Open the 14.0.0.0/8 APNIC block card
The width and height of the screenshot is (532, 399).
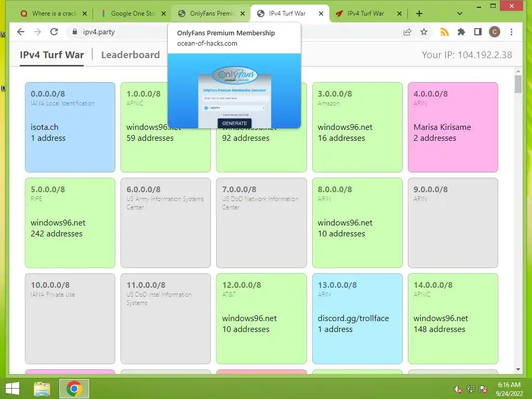[453, 318]
